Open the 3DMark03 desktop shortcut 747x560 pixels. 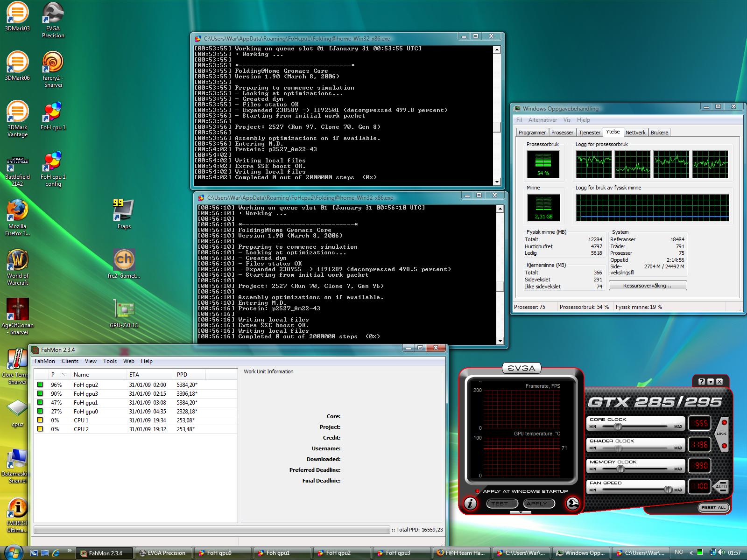click(17, 17)
